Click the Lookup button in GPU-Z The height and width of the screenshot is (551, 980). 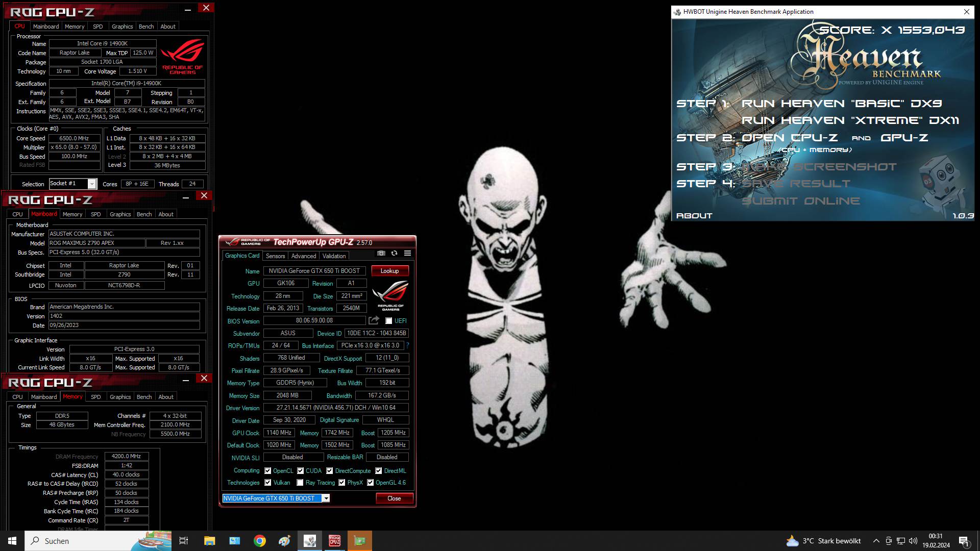(x=389, y=271)
